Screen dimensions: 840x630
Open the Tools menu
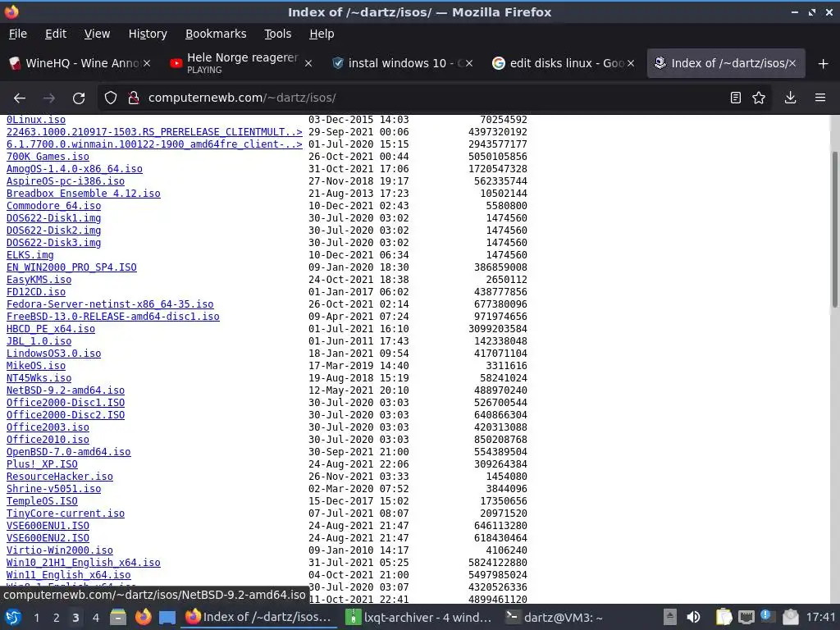click(277, 34)
